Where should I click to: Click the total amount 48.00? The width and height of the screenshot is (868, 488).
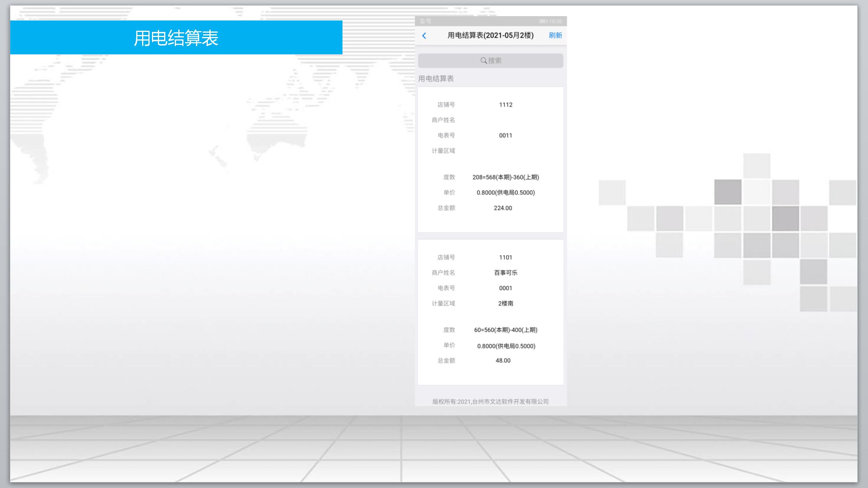pos(503,360)
